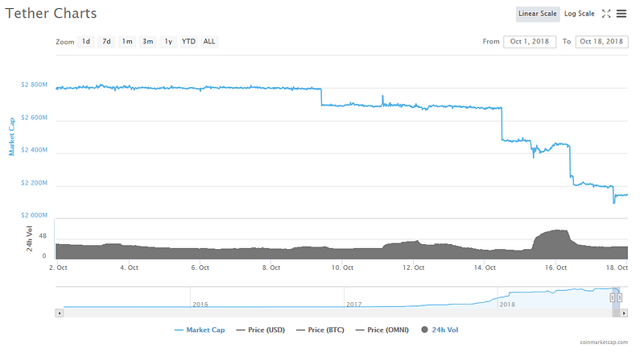Viewport: 644px width, 357px height.
Task: Click the navigator scroll left arrow
Action: pyautogui.click(x=60, y=313)
